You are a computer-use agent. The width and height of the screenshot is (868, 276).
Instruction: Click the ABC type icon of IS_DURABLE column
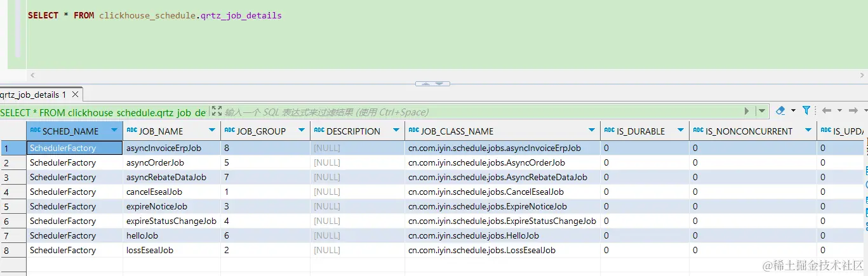610,130
